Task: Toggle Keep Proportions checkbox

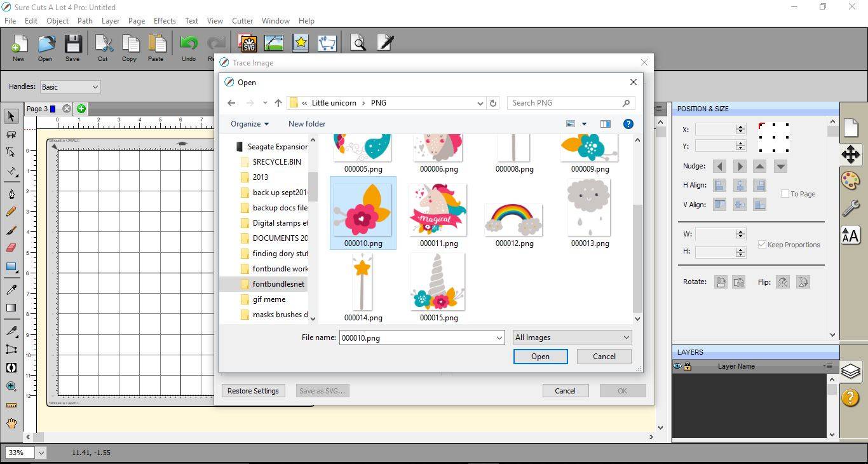Action: (762, 245)
